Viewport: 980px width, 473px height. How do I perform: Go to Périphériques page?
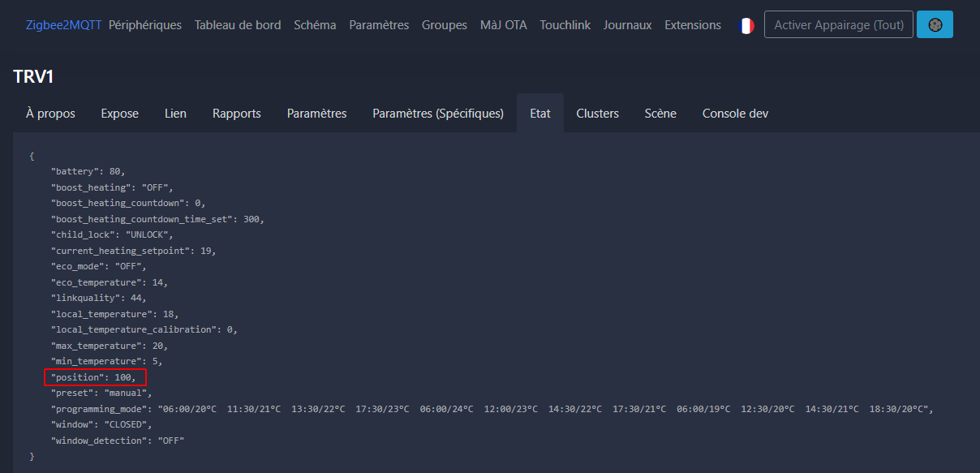click(x=145, y=25)
